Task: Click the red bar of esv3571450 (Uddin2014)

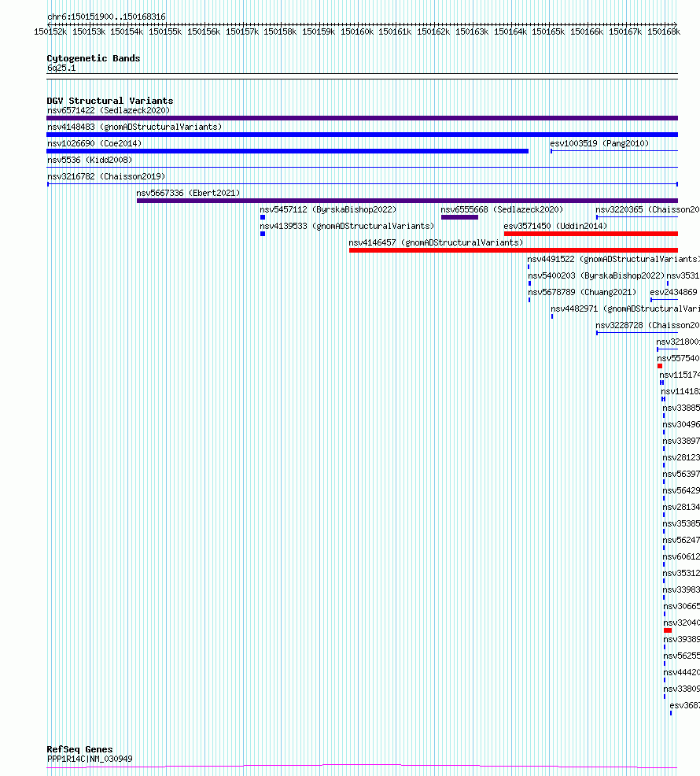Action: (591, 234)
